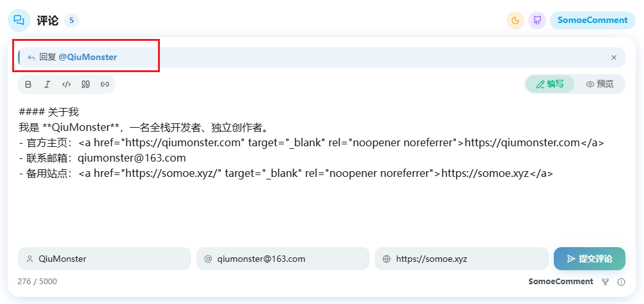The height and width of the screenshot is (304, 644).
Task: Click the email field qiumonster@163.com
Action: [x=283, y=259]
